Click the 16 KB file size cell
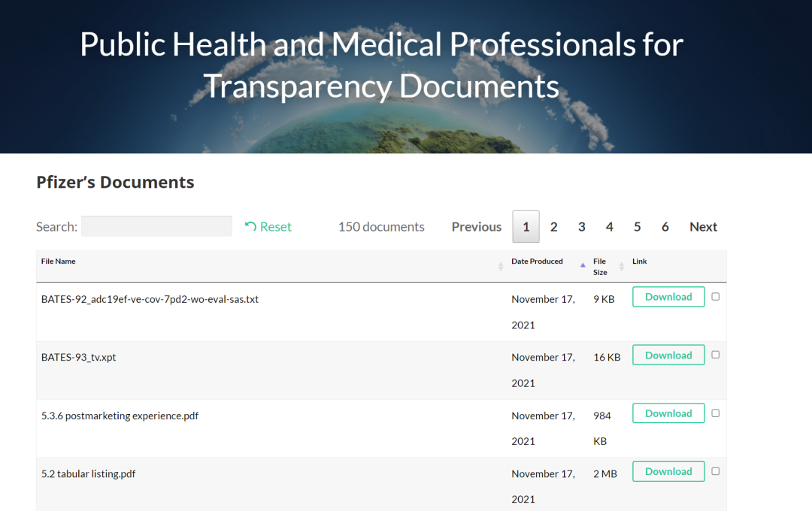Screen dimensions: 812x511 coord(607,357)
